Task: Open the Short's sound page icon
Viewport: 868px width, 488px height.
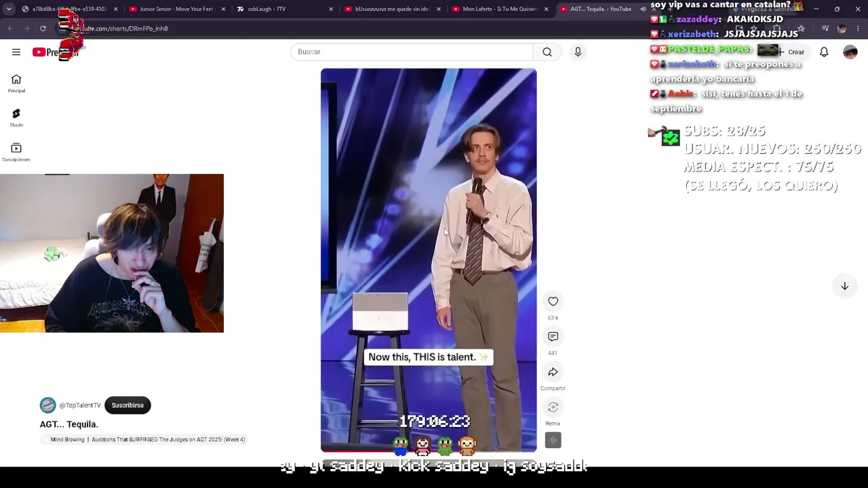Action: (x=553, y=441)
